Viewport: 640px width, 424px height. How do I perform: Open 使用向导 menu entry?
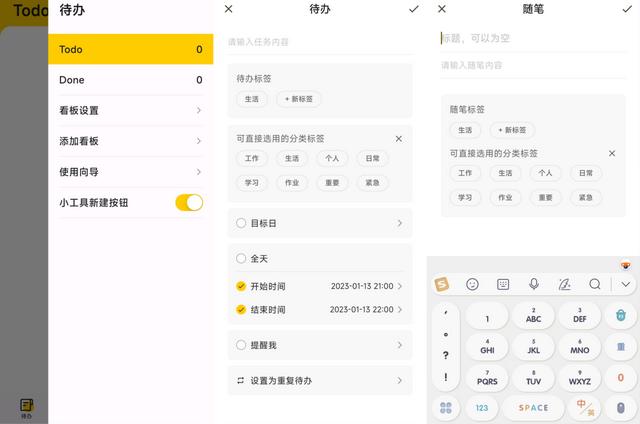point(131,172)
